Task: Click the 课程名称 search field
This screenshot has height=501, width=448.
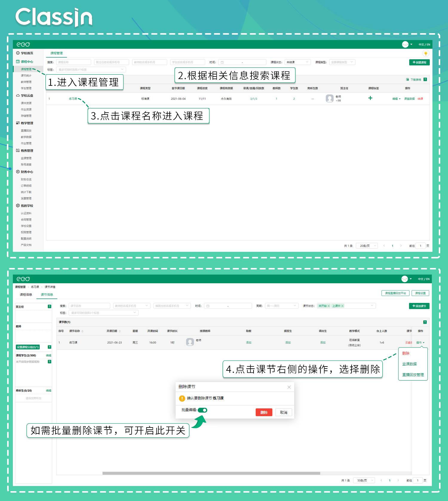Action: 73,62
